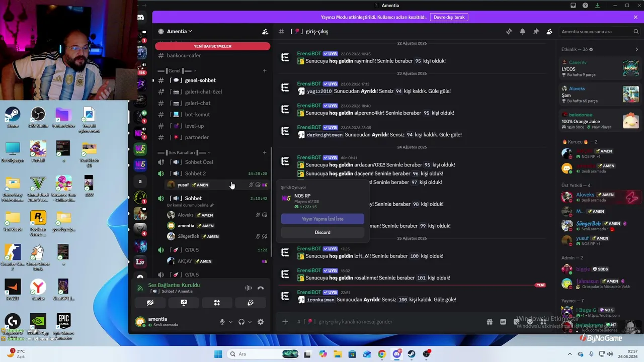
Task: Launch an activity from voice panel
Action: [x=217, y=303]
